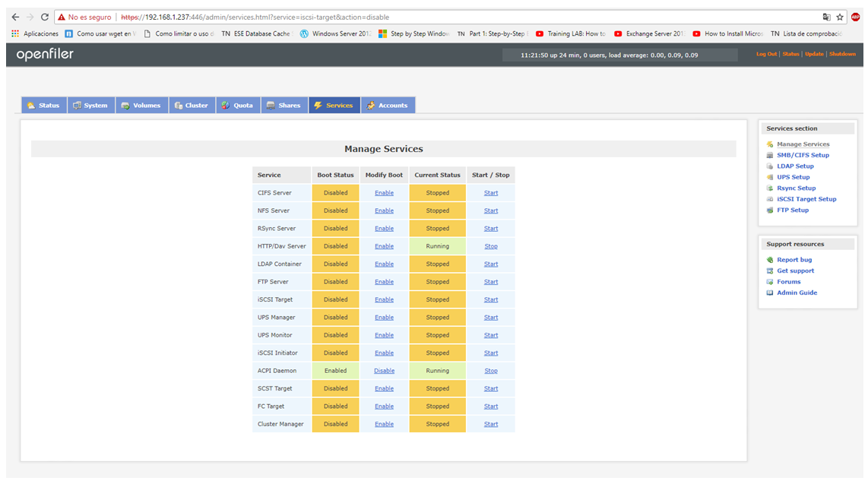The width and height of the screenshot is (868, 490).
Task: Start the FC Target service
Action: (x=491, y=406)
